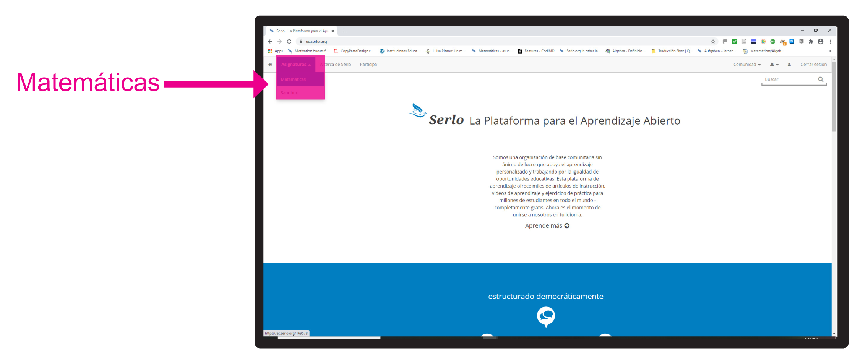This screenshot has height=360, width=868.
Task: Click the search magnifier icon
Action: click(821, 79)
